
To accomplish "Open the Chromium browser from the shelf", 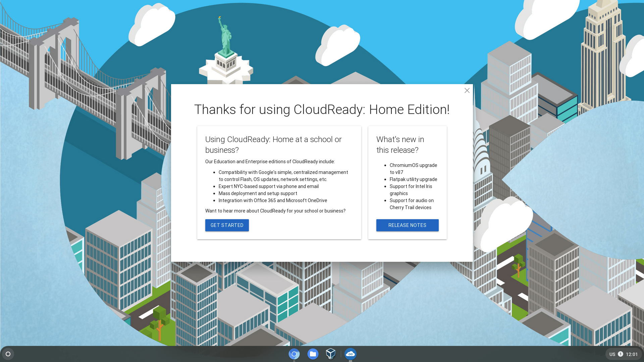I will (294, 354).
